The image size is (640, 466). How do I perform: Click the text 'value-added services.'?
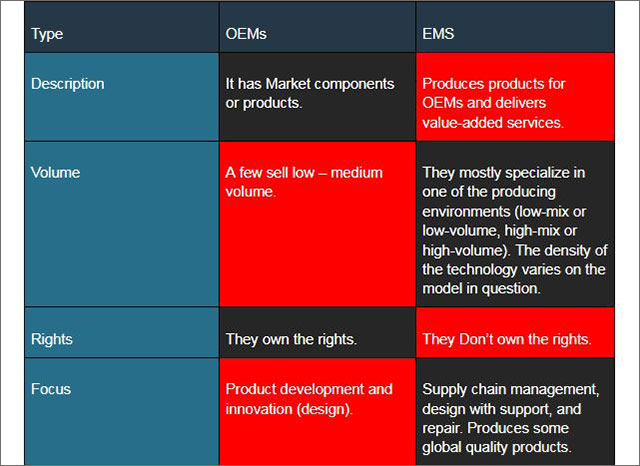[493, 122]
